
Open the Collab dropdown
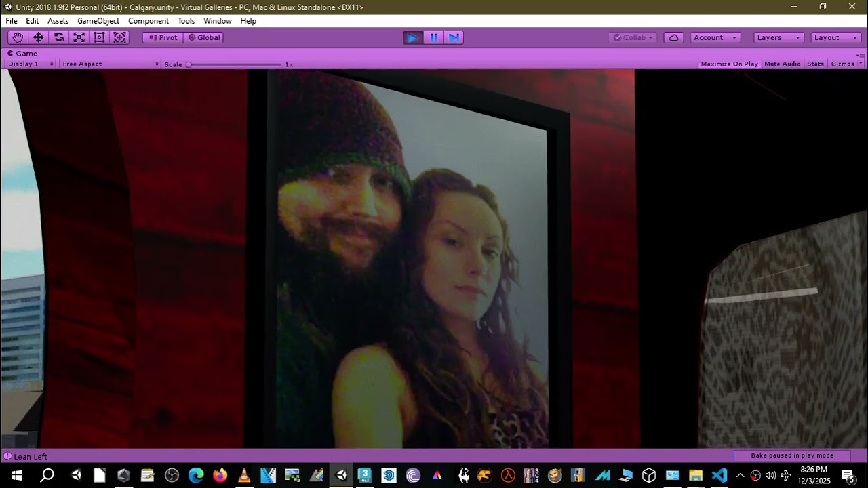633,37
